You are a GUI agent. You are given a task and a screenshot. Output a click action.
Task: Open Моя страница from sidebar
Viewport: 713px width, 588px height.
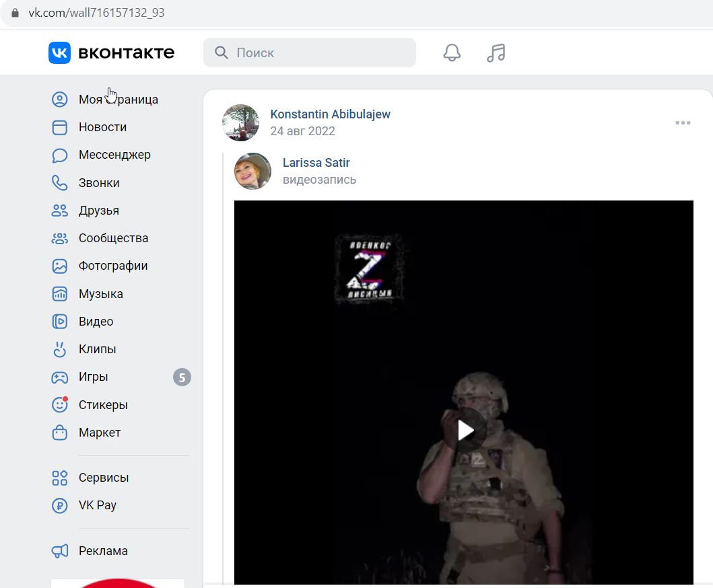coord(118,100)
